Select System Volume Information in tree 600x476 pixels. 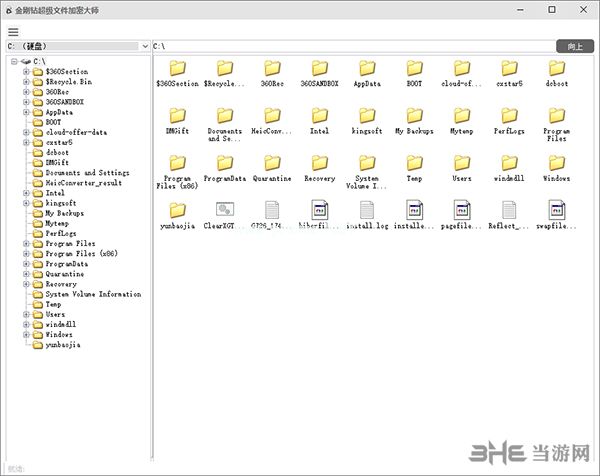(93, 294)
